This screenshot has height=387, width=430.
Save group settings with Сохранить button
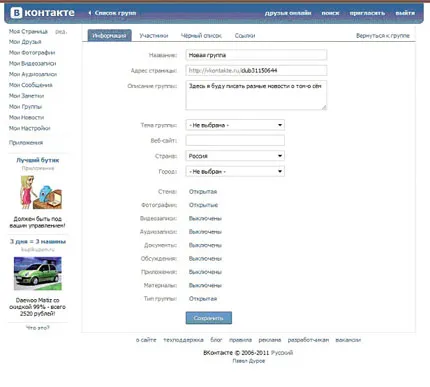tap(209, 318)
